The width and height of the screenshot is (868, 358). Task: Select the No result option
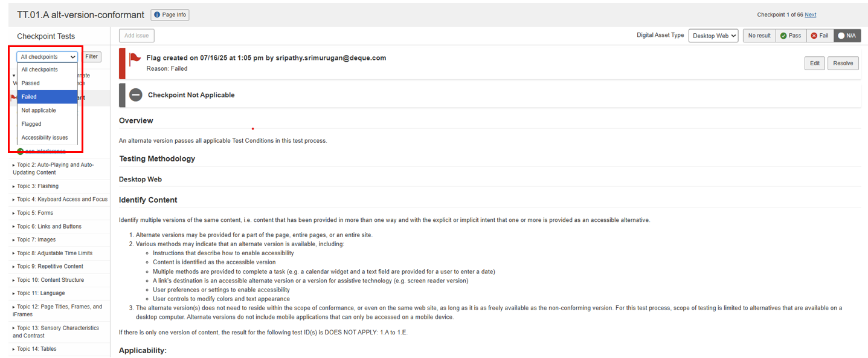pyautogui.click(x=759, y=36)
